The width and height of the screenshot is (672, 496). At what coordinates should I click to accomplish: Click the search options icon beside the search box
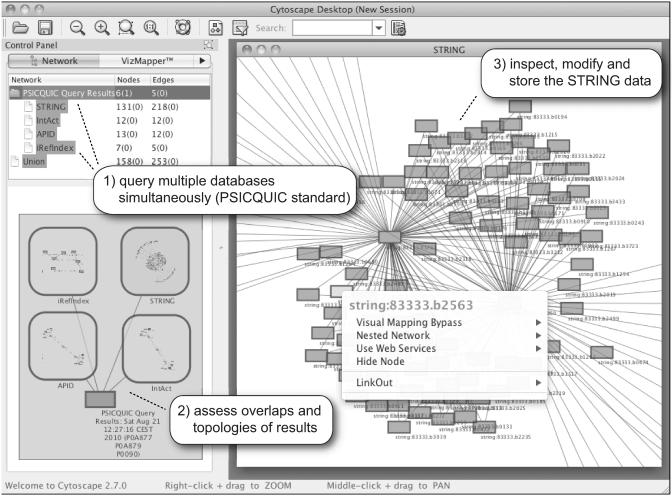(399, 28)
